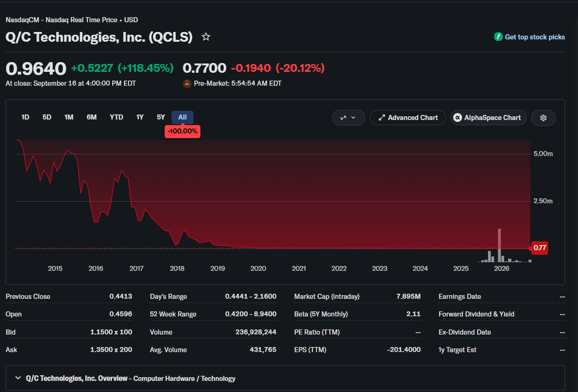Click the -100.00% change badge

[x=182, y=131]
